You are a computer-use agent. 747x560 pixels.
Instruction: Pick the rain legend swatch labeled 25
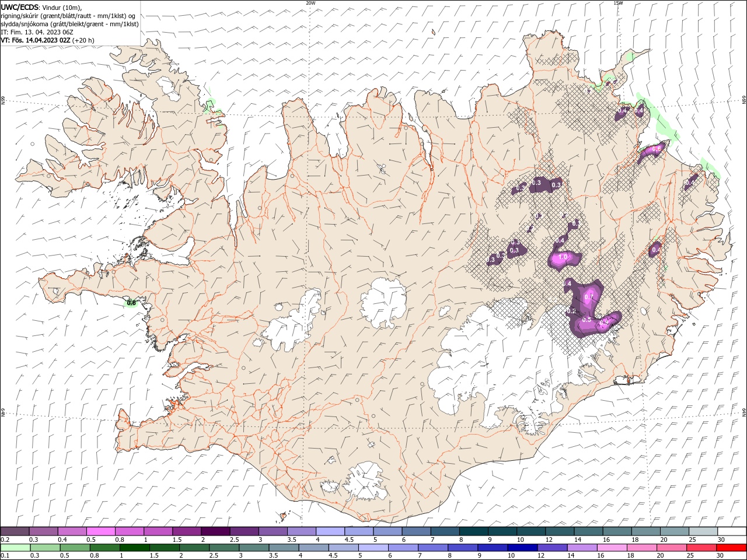coord(701,548)
